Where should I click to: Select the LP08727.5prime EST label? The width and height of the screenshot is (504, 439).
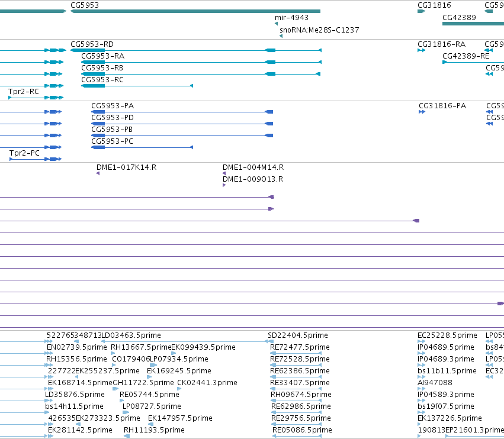(152, 406)
